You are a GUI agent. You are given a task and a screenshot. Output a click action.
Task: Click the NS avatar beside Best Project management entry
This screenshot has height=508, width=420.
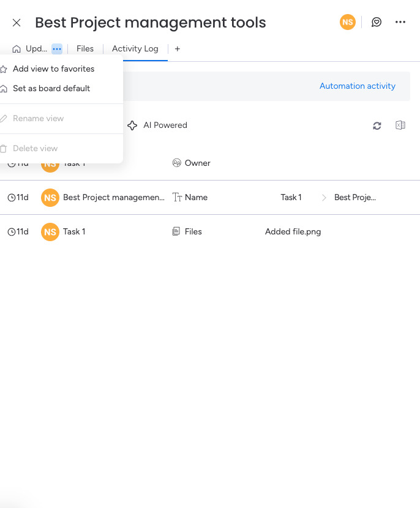coord(50,197)
